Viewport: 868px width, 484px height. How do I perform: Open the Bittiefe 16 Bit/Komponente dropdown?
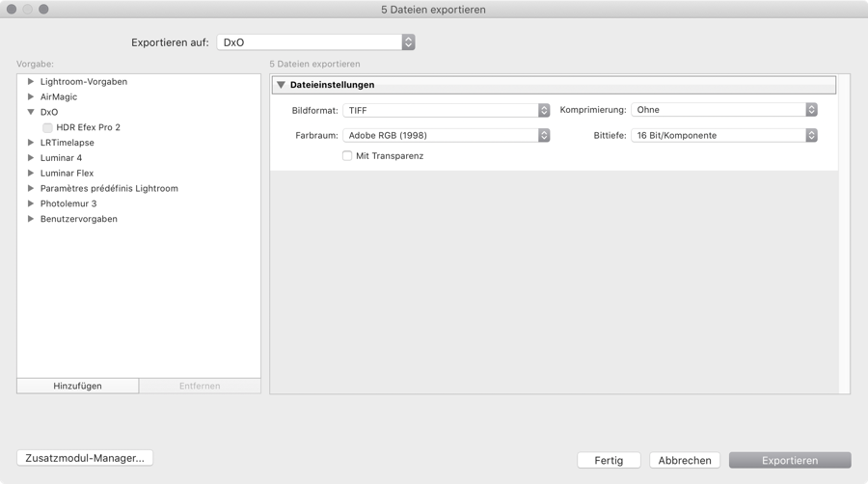tap(724, 135)
